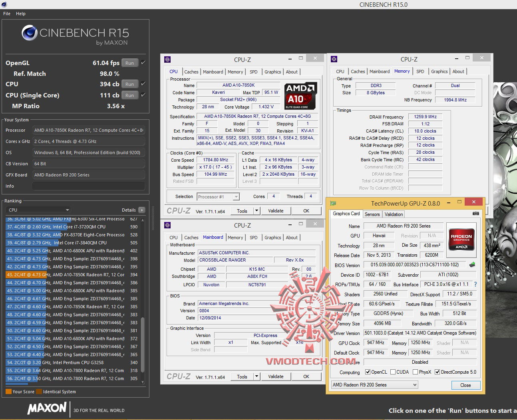Click the Details label in the Ranking panel
Viewport: 517px width, 420px height.
pos(129,210)
